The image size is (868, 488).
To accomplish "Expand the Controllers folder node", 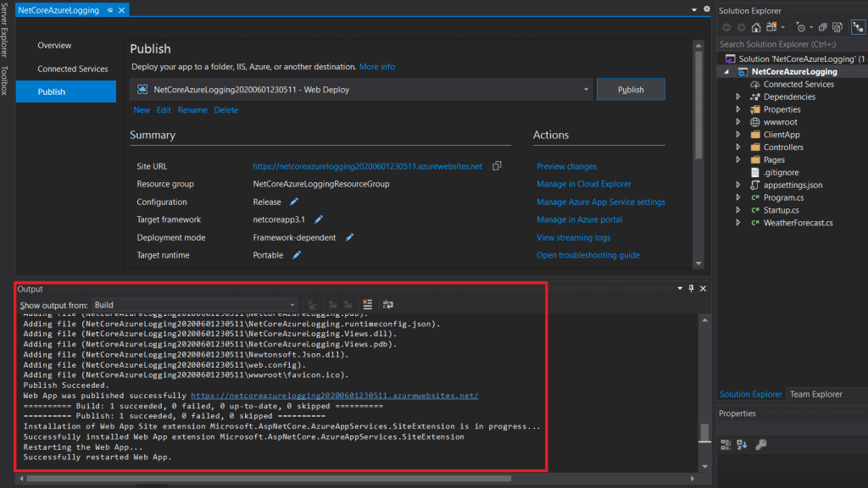I will pos(738,147).
